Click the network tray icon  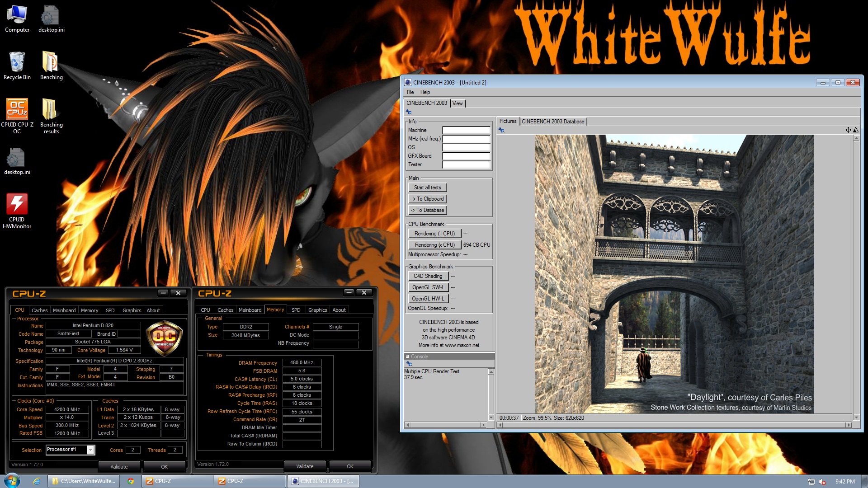(811, 482)
